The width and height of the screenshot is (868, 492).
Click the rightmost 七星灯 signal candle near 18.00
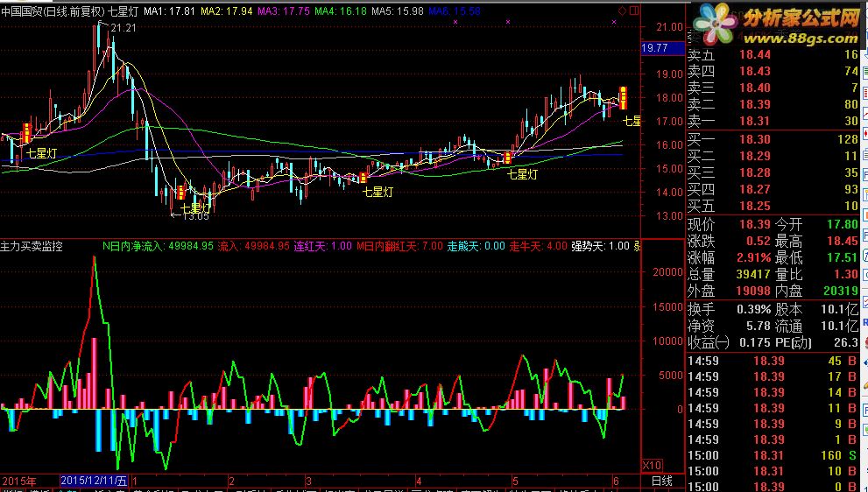pyautogui.click(x=623, y=98)
